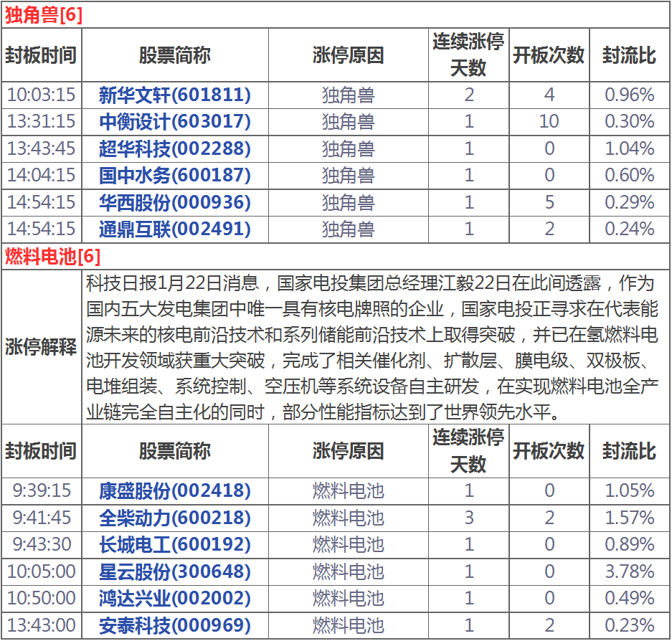Image resolution: width=672 pixels, height=641 pixels.
Task: Select the 涨停解释 label cell
Action: [x=42, y=348]
